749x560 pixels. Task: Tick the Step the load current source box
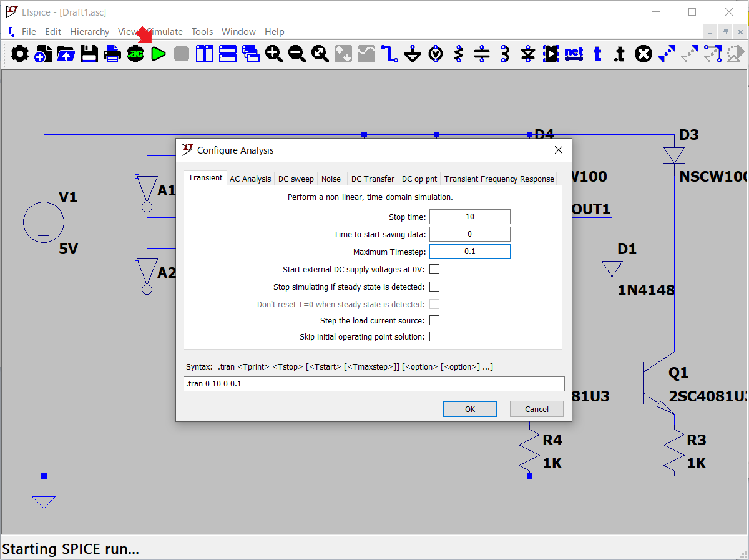click(x=434, y=320)
